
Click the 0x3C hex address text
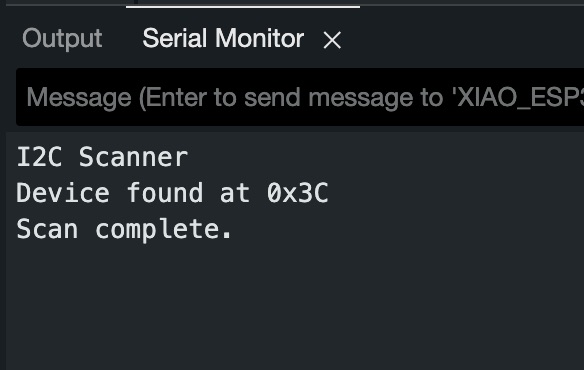pos(298,193)
